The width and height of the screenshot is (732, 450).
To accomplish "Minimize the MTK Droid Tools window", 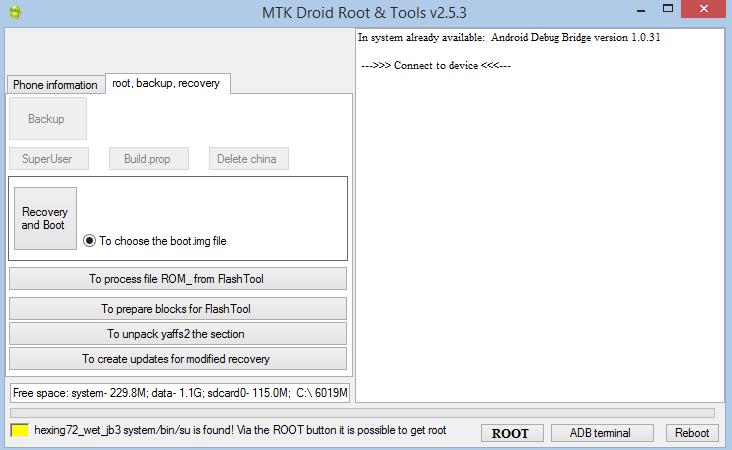I will [641, 9].
